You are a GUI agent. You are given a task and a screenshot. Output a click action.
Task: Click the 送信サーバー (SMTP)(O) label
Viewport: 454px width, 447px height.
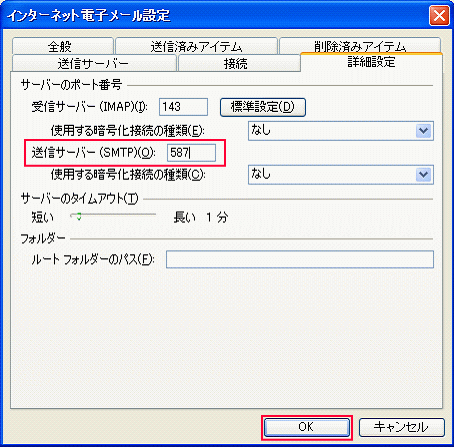coord(93,153)
